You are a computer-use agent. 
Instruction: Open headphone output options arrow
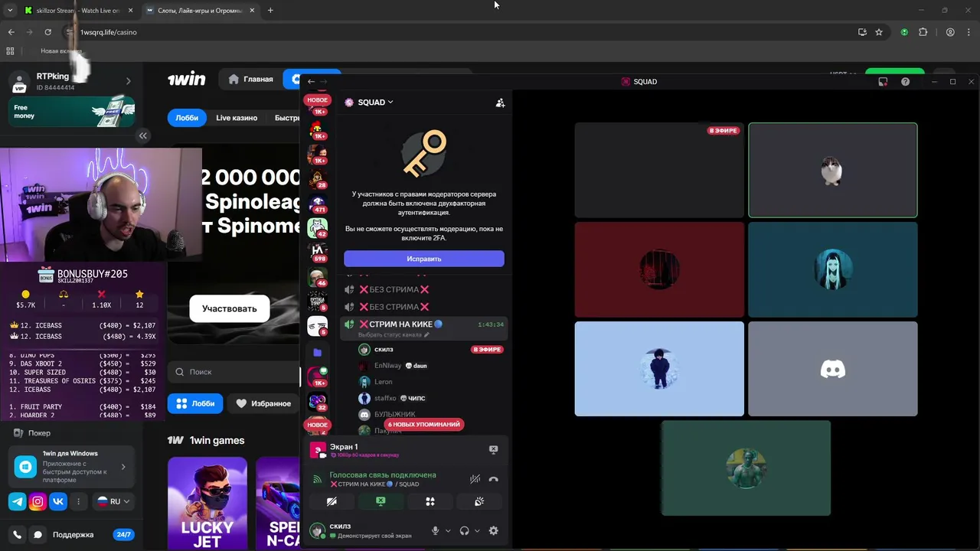[477, 530]
